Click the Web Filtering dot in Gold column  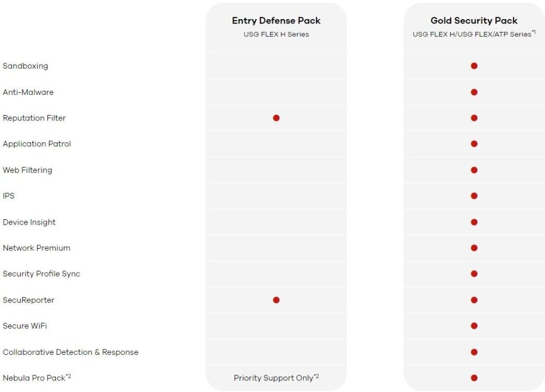[x=474, y=170]
